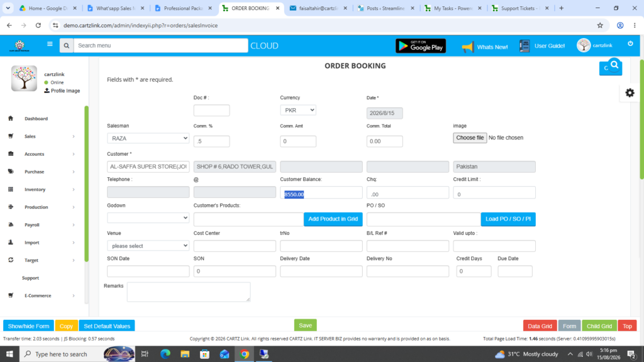Viewport: 644px width, 362px height.
Task: Click the Profile Image upload link
Action: [x=62, y=90]
